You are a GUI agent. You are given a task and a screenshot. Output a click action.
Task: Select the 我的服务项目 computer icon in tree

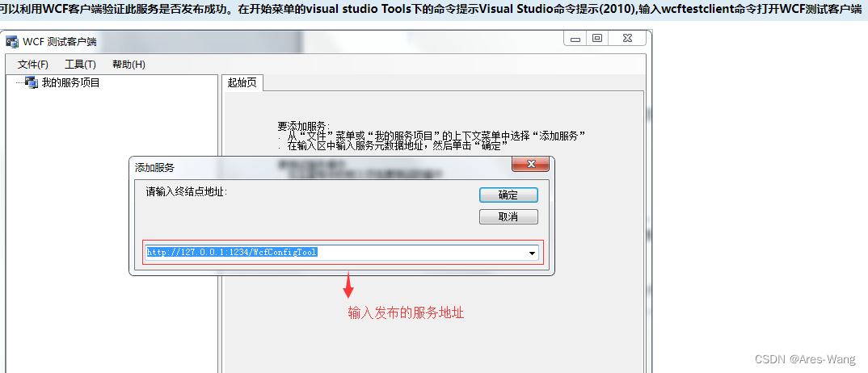click(x=31, y=83)
